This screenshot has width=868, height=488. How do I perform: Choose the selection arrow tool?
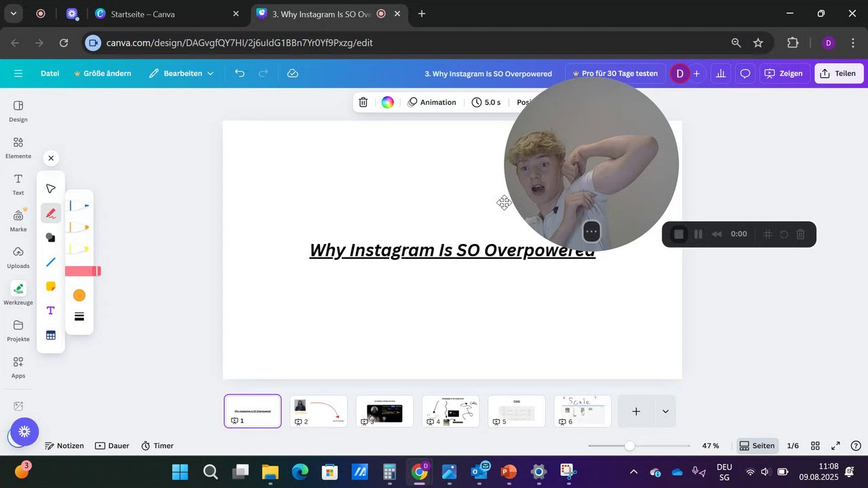click(51, 188)
